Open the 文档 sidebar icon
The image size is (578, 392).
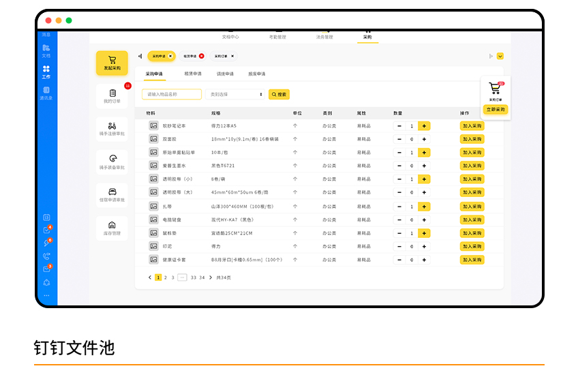pyautogui.click(x=46, y=50)
